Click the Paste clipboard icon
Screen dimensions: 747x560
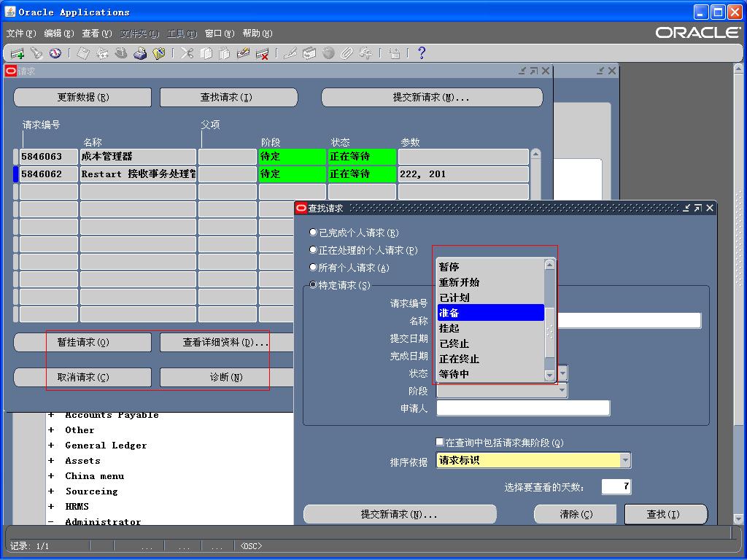(225, 53)
